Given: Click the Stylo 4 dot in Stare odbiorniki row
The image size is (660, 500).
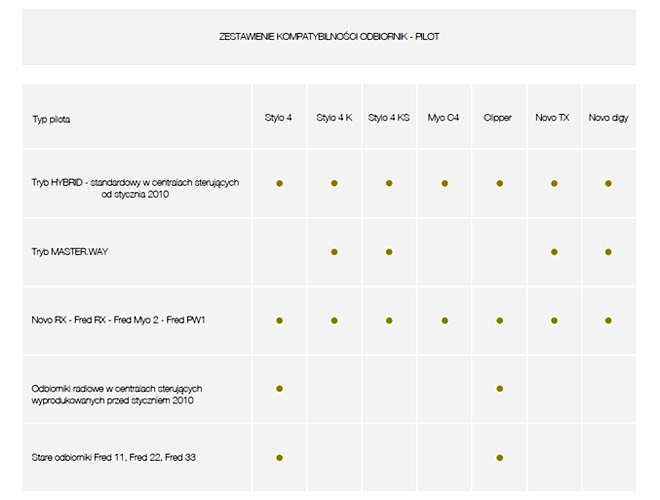Looking at the screenshot, I should click(x=280, y=458).
